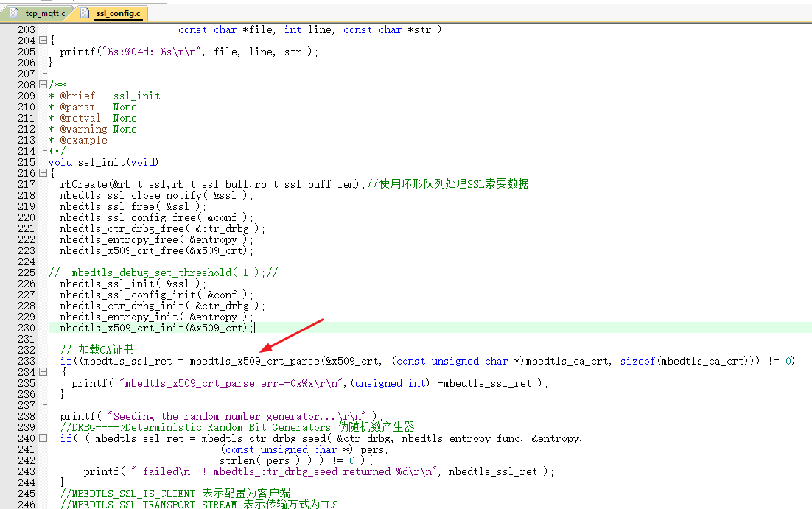The height and width of the screenshot is (509, 812).
Task: Click mbedtls_entropy_free on line 222
Action: (x=119, y=239)
